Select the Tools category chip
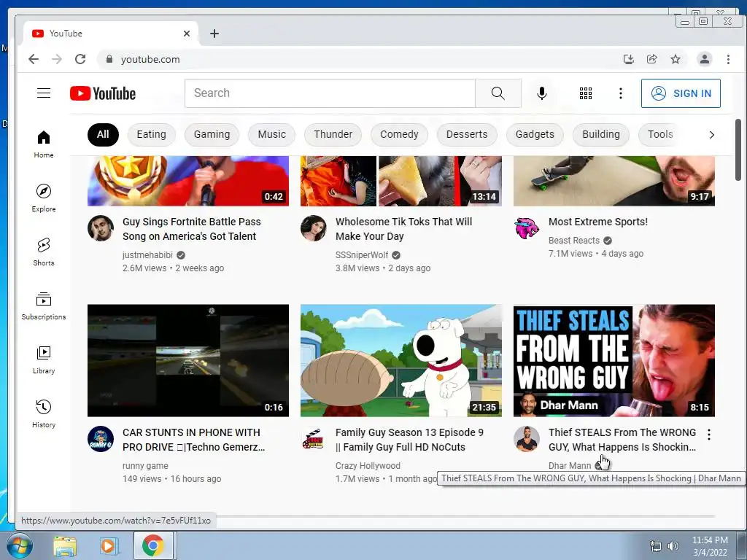The image size is (747, 560). 660,134
